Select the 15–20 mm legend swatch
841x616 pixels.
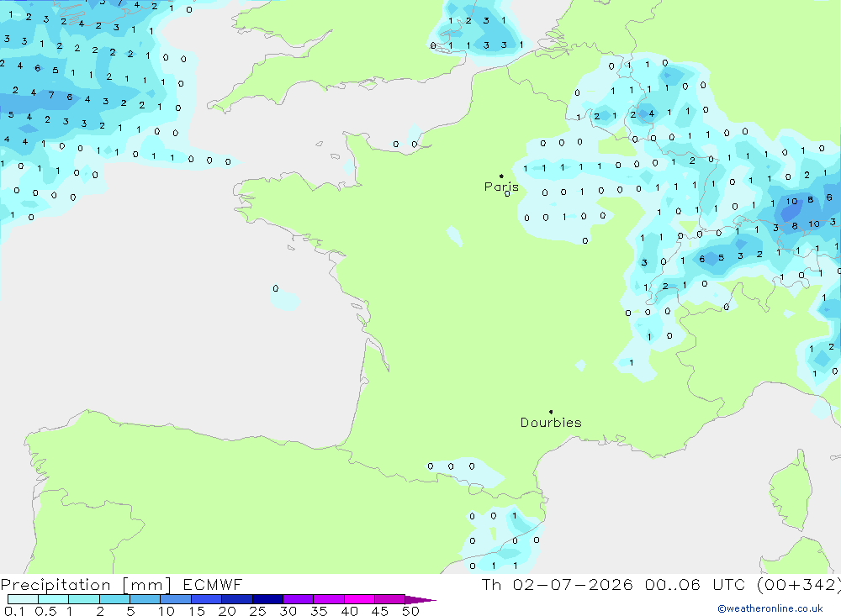207,599
